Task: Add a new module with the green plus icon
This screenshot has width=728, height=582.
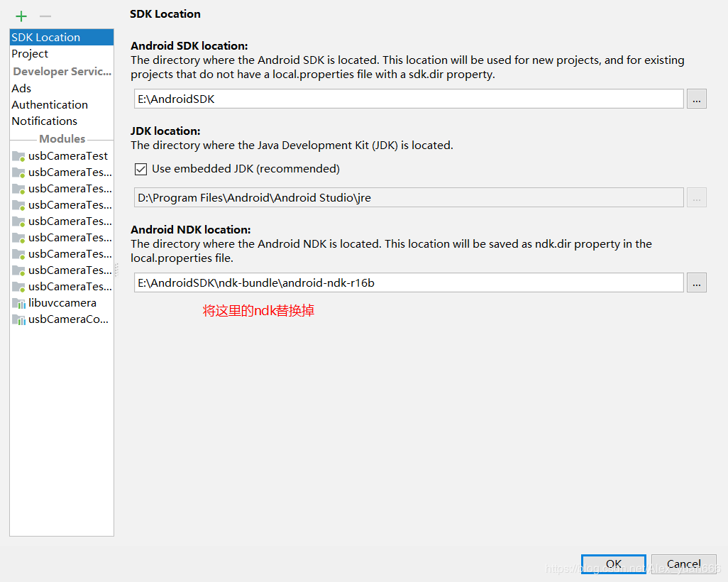Action: (x=21, y=16)
